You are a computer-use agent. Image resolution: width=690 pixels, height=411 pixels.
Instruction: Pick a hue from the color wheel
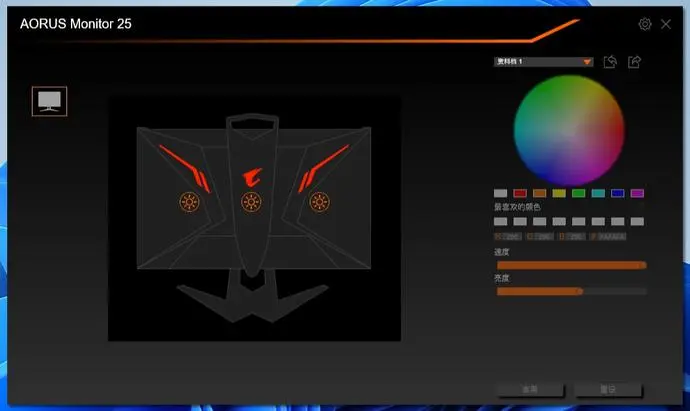[x=569, y=130]
